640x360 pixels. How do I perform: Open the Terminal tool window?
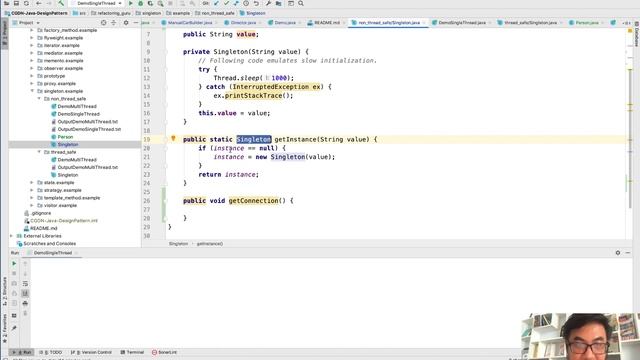coord(132,352)
